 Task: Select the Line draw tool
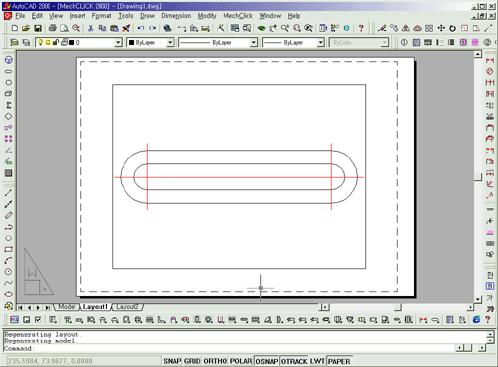pyautogui.click(x=9, y=193)
